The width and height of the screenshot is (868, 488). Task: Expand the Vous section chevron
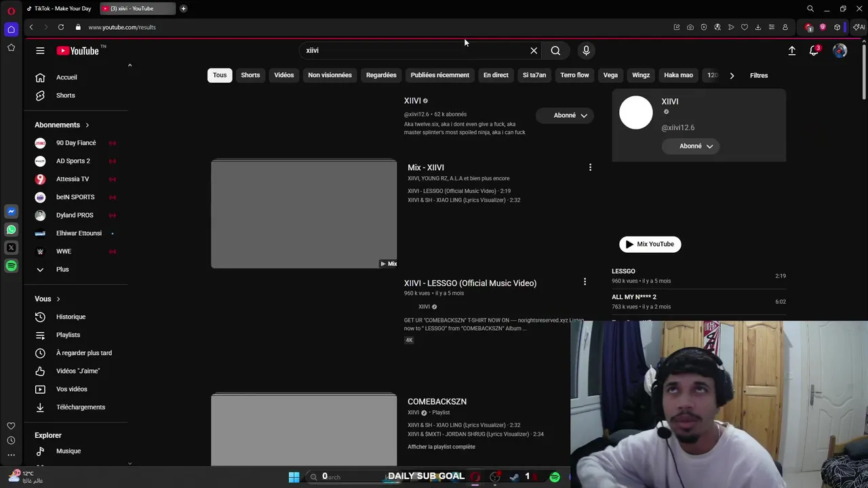click(58, 299)
